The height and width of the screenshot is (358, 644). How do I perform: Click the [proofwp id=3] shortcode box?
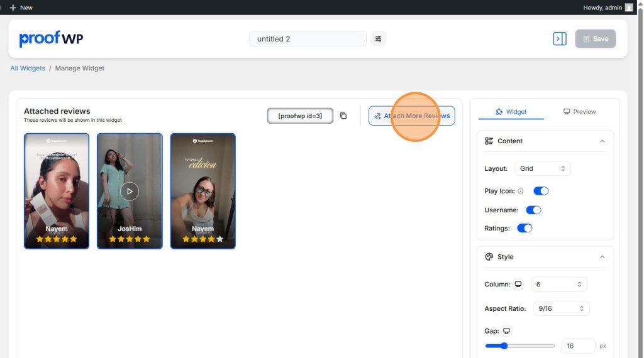point(300,116)
